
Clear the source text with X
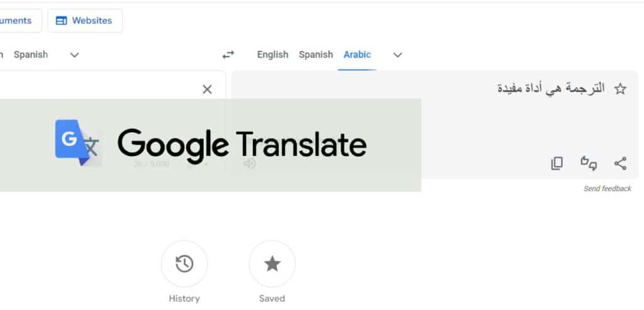click(207, 89)
